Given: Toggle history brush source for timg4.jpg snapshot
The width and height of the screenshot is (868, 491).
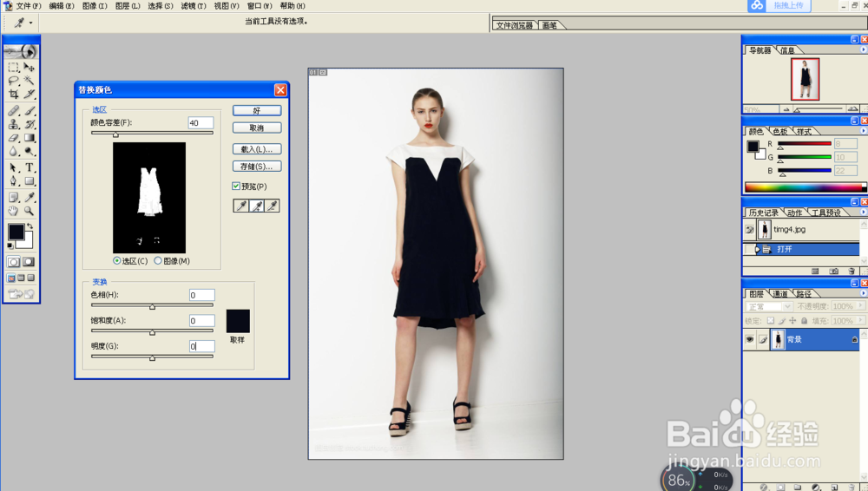Looking at the screenshot, I should 750,229.
